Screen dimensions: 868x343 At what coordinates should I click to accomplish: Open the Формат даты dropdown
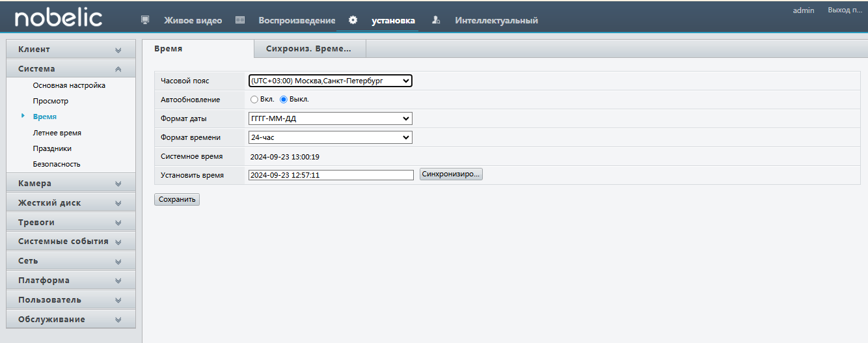tap(331, 118)
